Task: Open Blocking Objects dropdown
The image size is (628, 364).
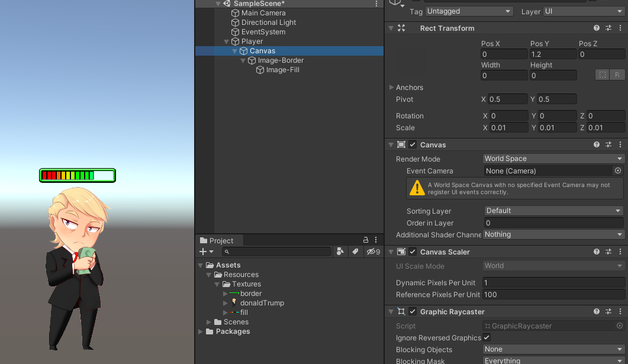Action: [553, 349]
